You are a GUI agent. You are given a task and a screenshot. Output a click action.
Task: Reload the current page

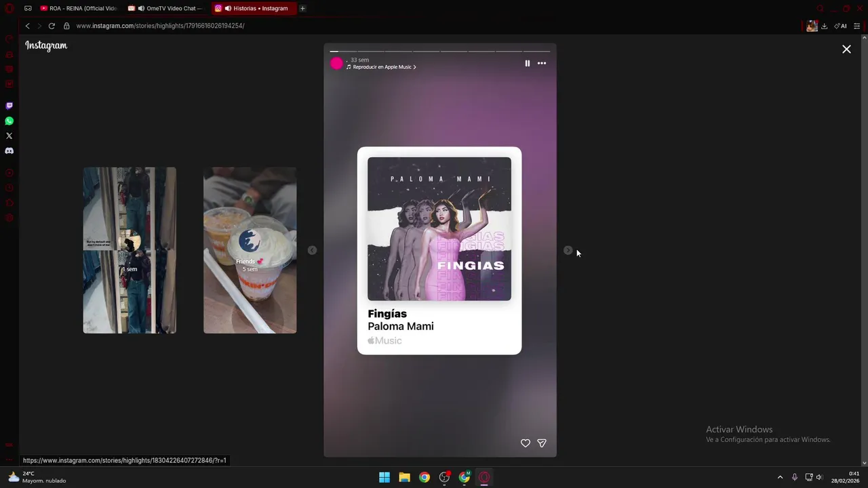point(52,26)
